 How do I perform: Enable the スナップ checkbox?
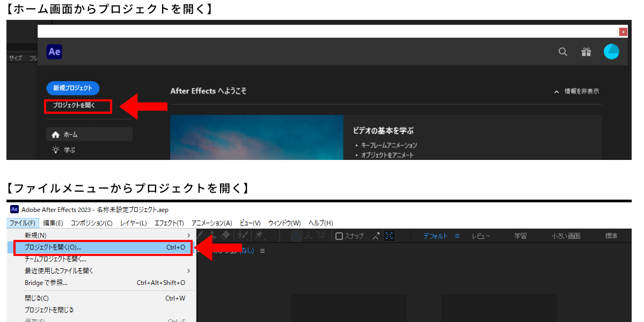click(x=339, y=236)
